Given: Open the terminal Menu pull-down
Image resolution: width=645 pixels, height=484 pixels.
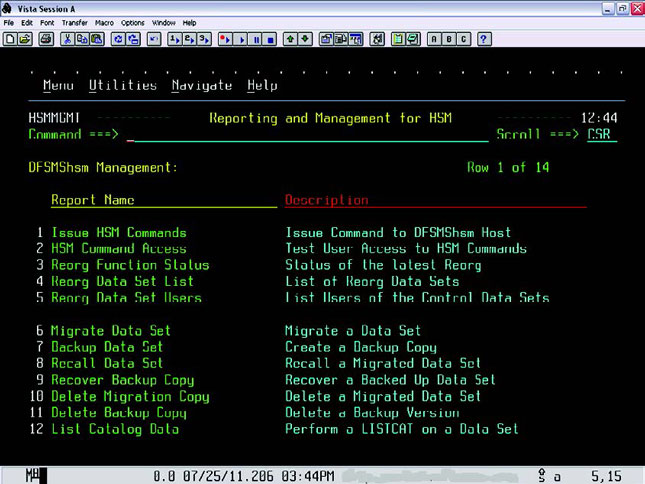Looking at the screenshot, I should tap(58, 86).
